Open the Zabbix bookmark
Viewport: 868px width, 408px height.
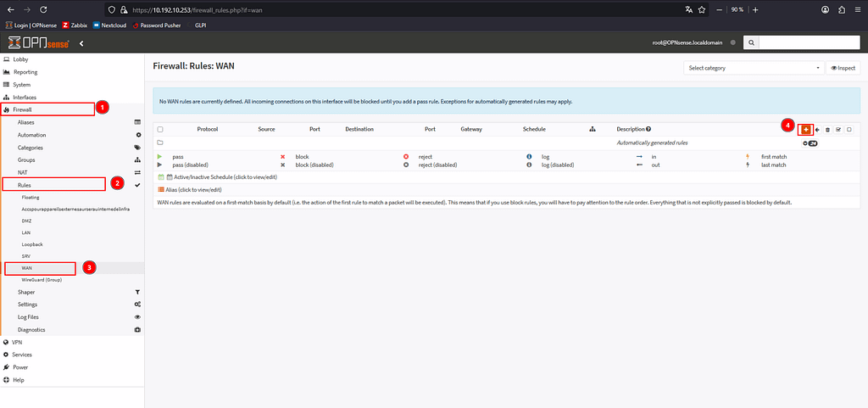(x=74, y=25)
